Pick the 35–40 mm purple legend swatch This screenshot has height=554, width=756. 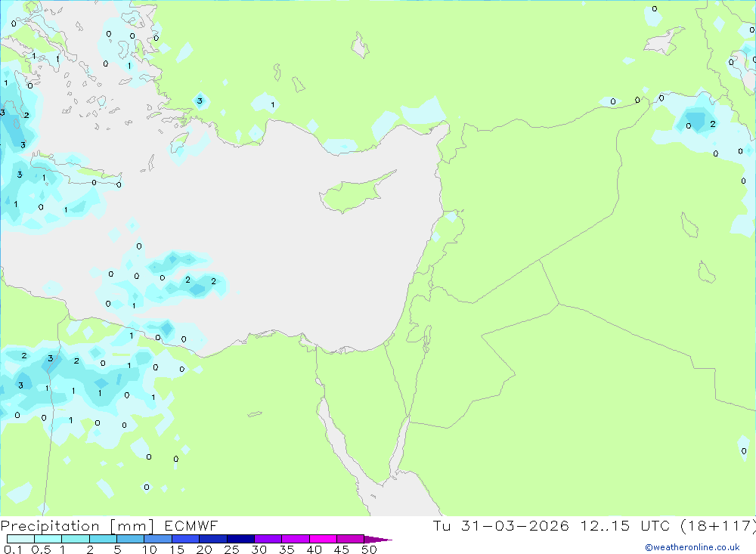tap(295, 539)
